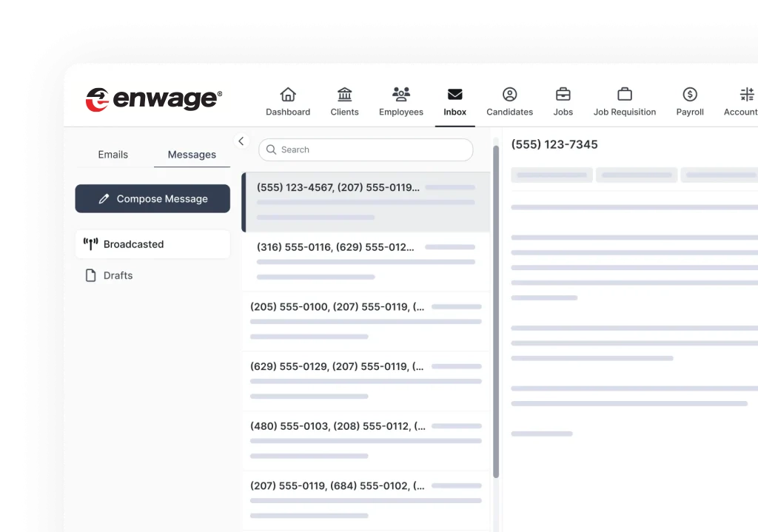Image resolution: width=758 pixels, height=532 pixels.
Task: Open the Jobs briefcase icon
Action: tap(563, 95)
